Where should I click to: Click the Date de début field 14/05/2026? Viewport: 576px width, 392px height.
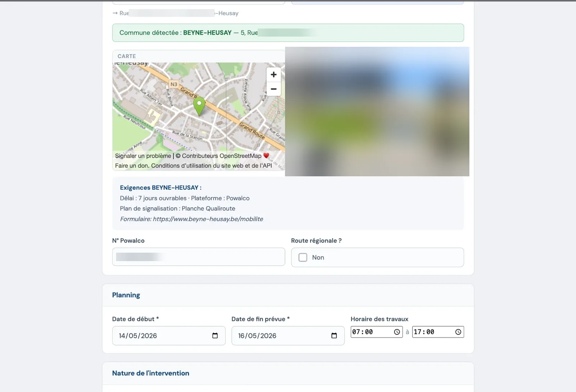point(169,335)
